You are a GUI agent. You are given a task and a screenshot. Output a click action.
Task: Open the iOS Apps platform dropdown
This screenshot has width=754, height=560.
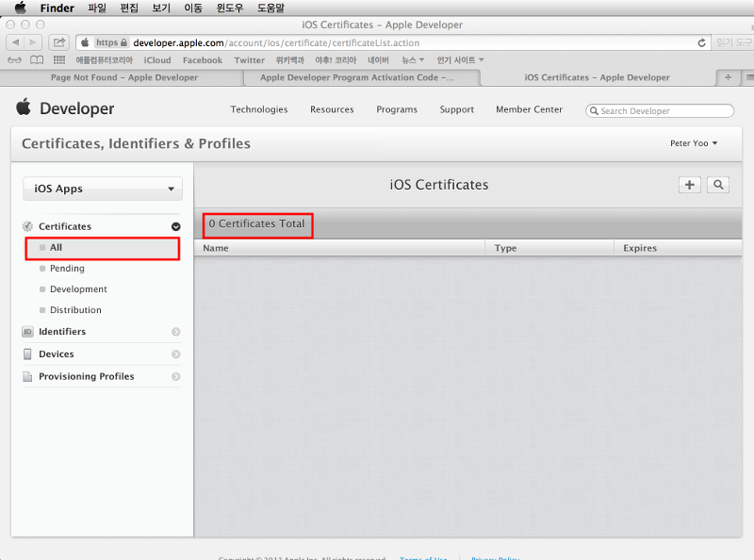pyautogui.click(x=103, y=189)
